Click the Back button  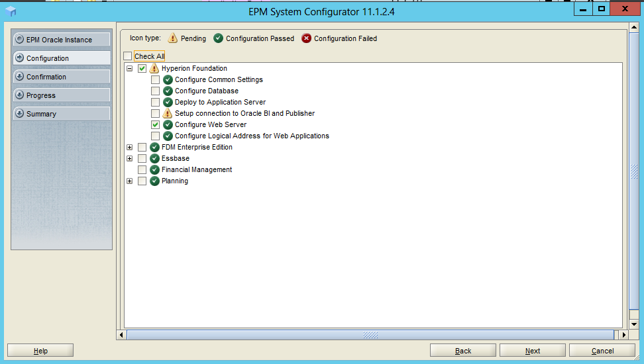(463, 351)
